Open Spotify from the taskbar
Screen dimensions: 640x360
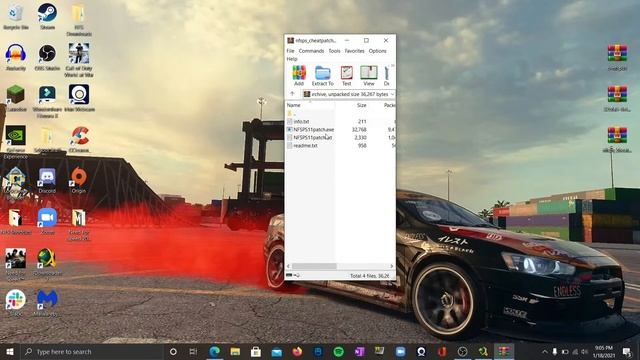pos(338,351)
